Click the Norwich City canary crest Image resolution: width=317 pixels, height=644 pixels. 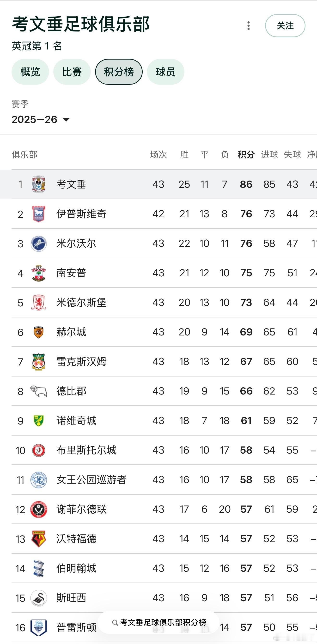pyautogui.click(x=39, y=421)
